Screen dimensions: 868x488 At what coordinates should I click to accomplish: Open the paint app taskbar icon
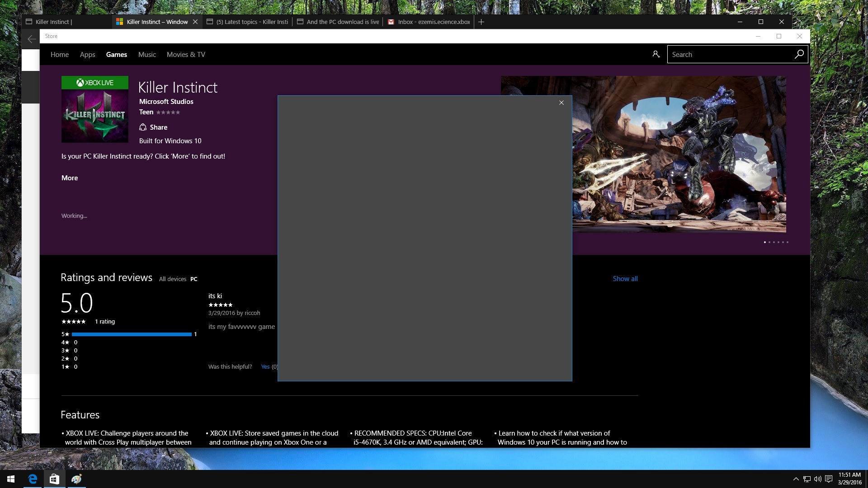(76, 479)
